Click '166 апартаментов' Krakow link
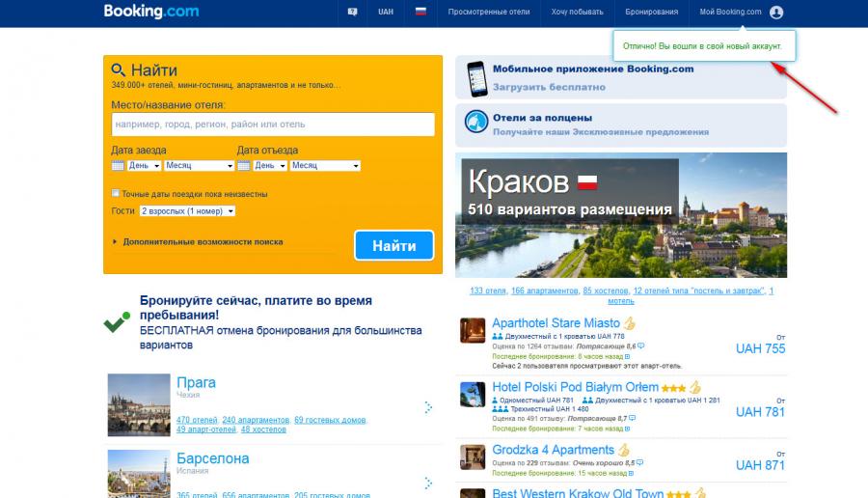 click(545, 290)
